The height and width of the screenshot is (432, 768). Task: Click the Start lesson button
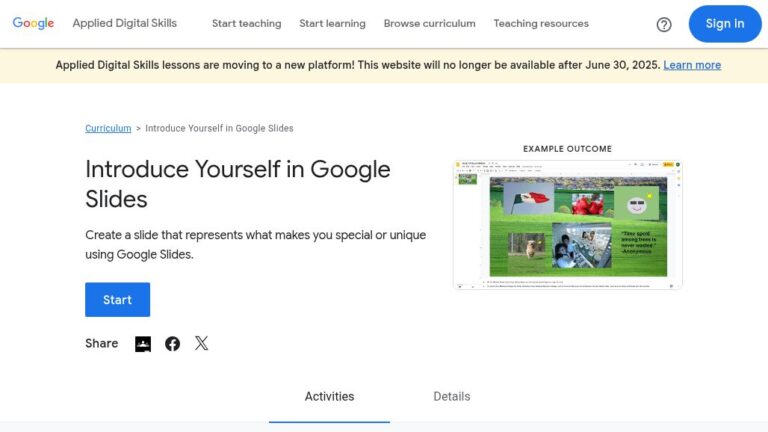[118, 300]
